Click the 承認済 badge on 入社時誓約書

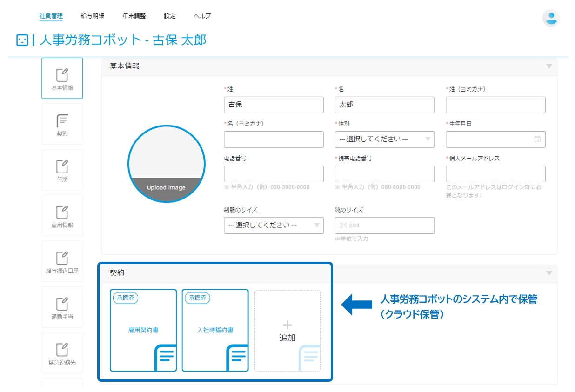[197, 298]
